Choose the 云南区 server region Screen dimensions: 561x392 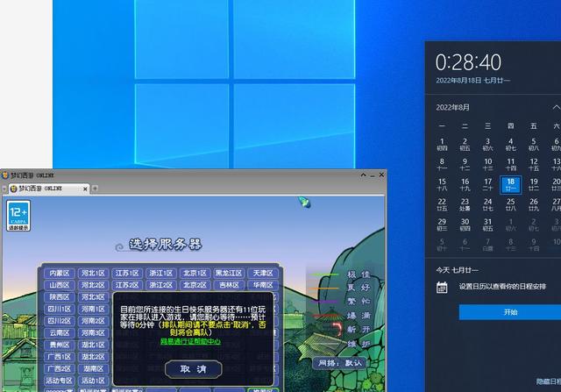coord(59,333)
